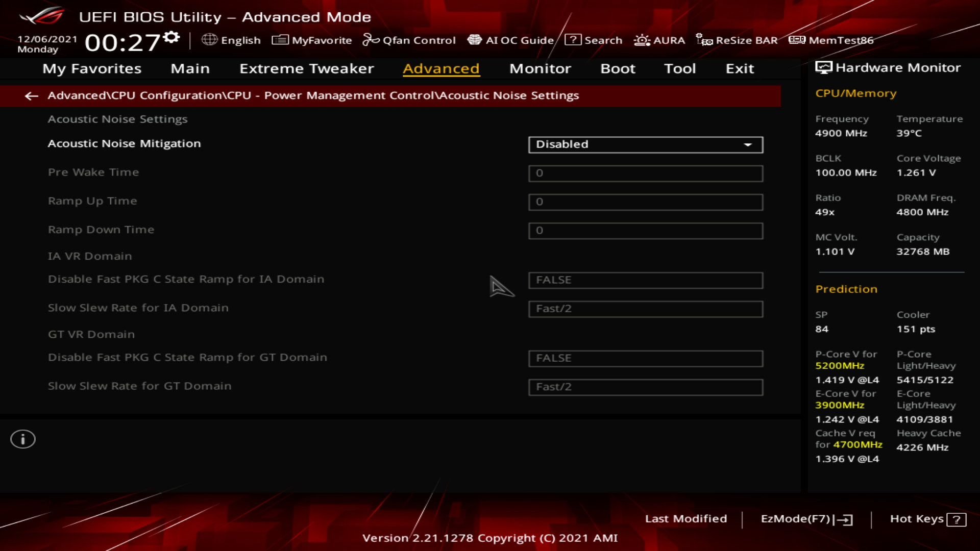The height and width of the screenshot is (551, 980).
Task: Open the MyFavorite list icon
Action: click(x=280, y=40)
